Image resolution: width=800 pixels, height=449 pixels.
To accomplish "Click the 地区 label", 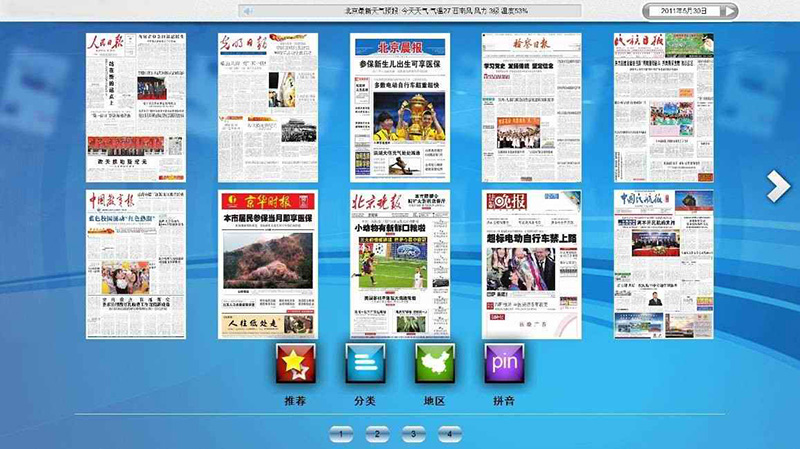I will (435, 401).
